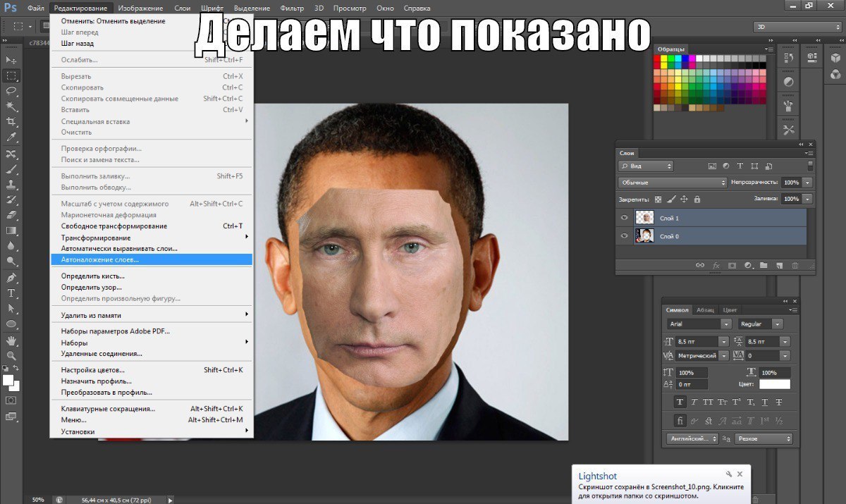Select the Magic Wand tool
Image resolution: width=846 pixels, height=504 pixels.
[11, 106]
